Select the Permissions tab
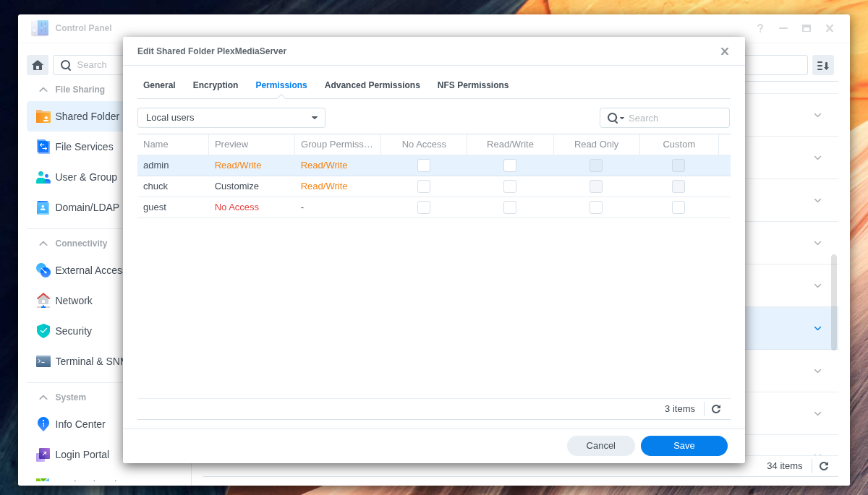 coord(281,85)
